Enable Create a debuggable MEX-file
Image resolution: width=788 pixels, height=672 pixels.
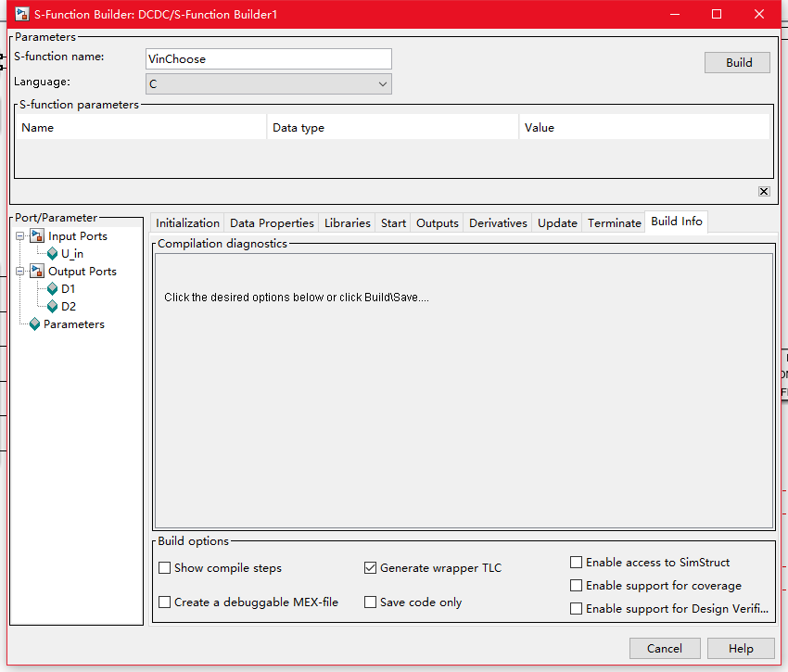(164, 602)
